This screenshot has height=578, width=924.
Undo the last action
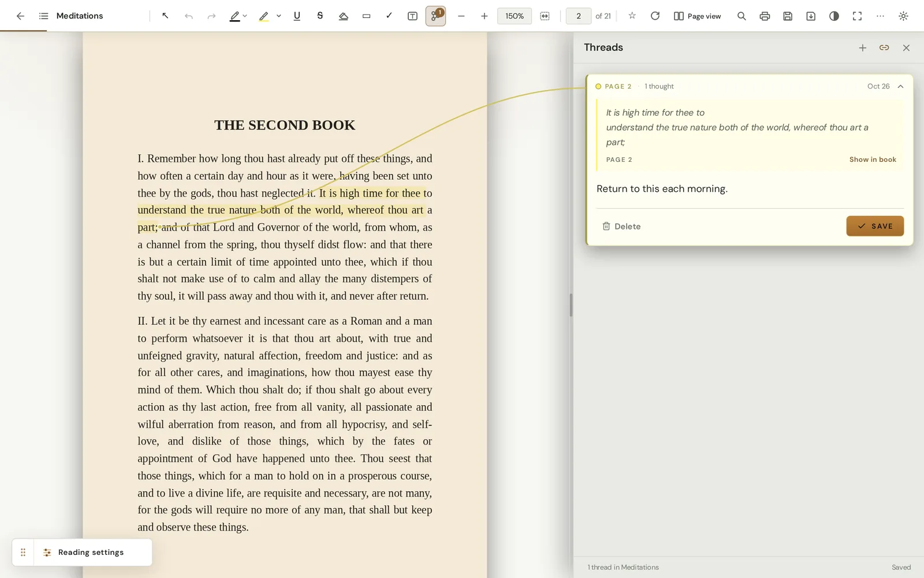(188, 16)
